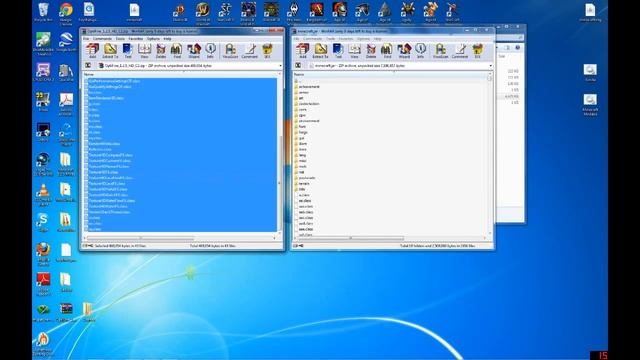Click Comment in the minecraft.jar window
The height and width of the screenshot is (360, 640).
click(x=460, y=51)
